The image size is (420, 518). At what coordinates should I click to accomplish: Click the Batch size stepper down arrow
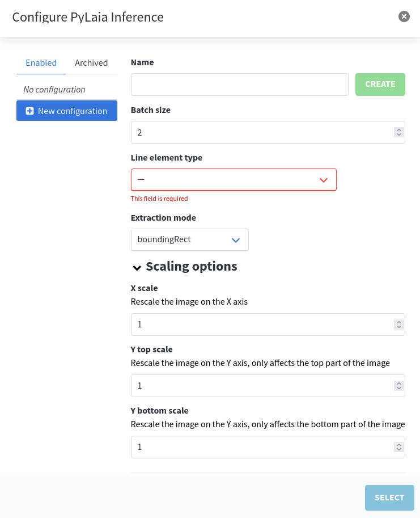pyautogui.click(x=398, y=135)
